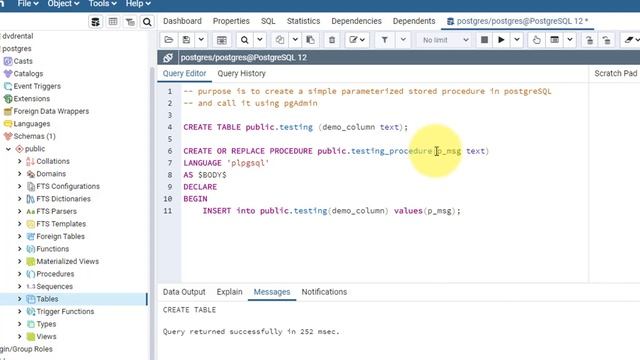The height and width of the screenshot is (360, 640).
Task: Click the Find magnifier in query toolbar
Action: pyautogui.click(x=244, y=40)
